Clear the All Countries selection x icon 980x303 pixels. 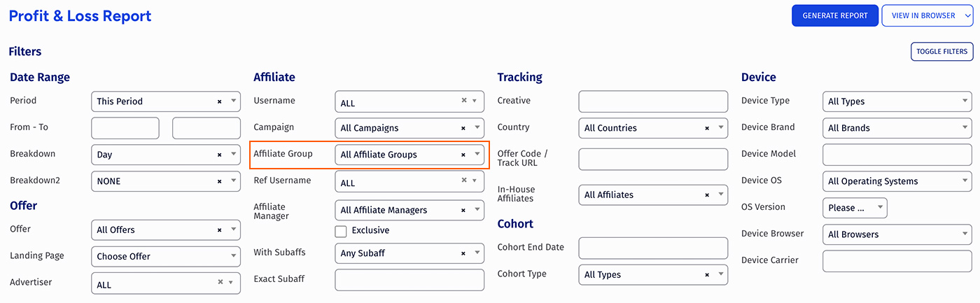coord(707,128)
